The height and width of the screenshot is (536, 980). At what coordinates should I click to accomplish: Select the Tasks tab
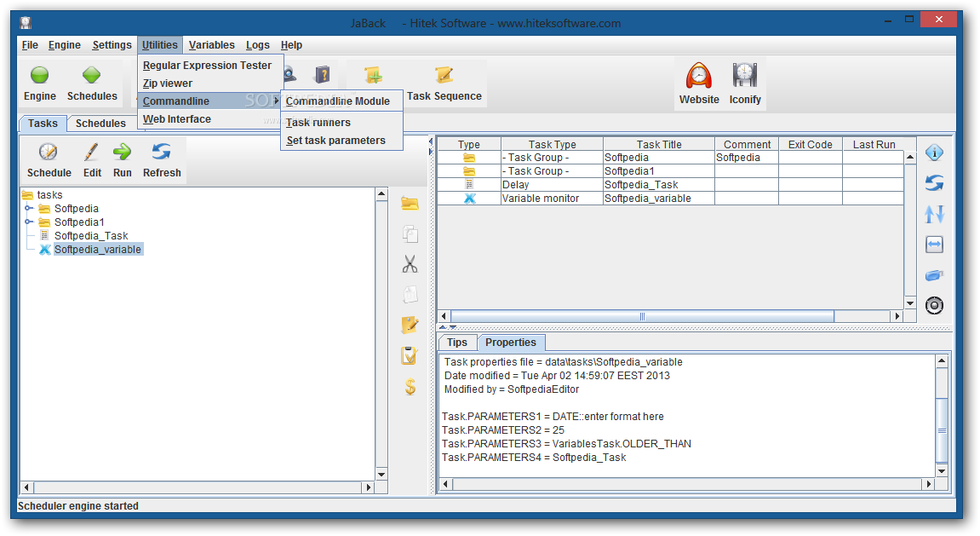(x=43, y=124)
